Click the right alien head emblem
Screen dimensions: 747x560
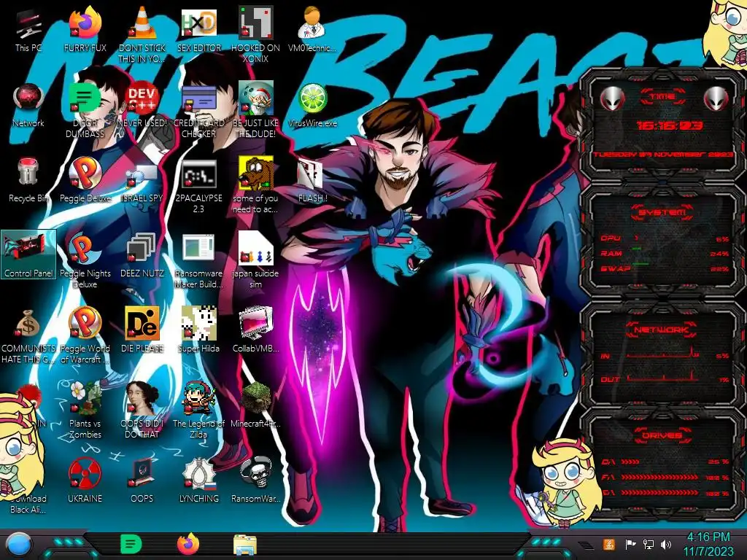[x=716, y=98]
